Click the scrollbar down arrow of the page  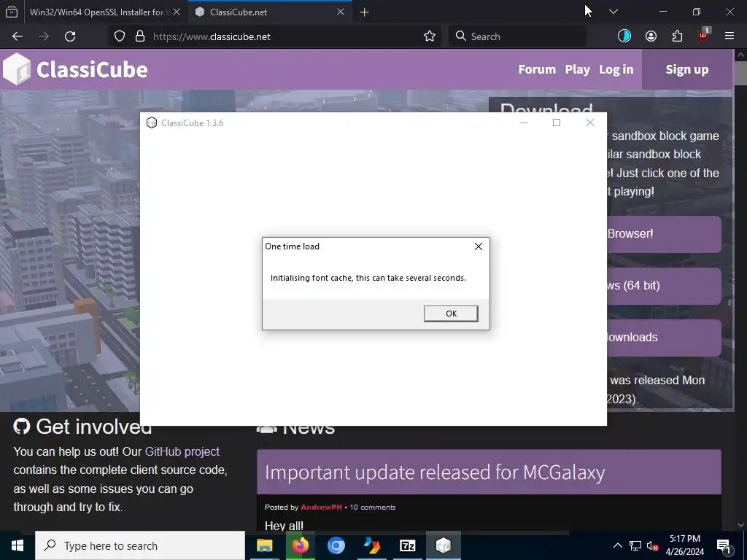[x=740, y=525]
